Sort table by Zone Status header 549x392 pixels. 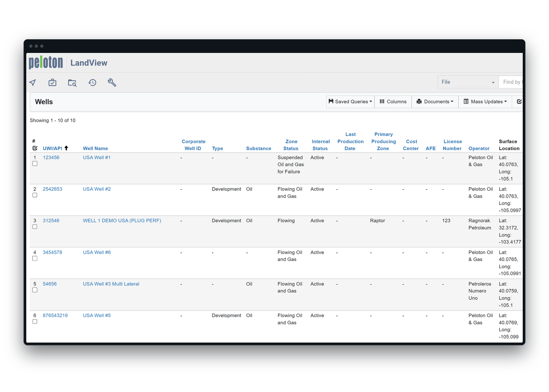point(291,145)
